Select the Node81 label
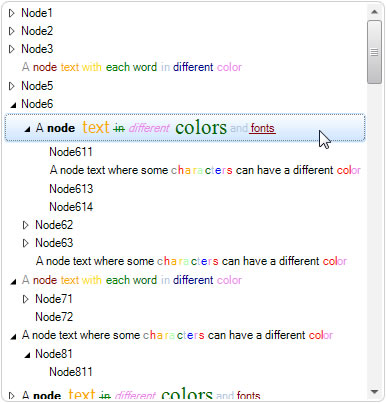386x403 pixels. pyautogui.click(x=54, y=354)
